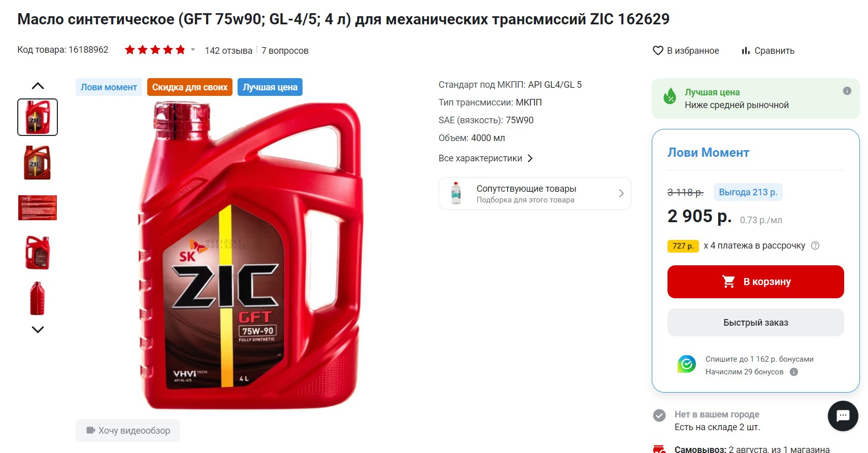Image resolution: width=868 pixels, height=453 pixels.
Task: Click the green bonus program logo icon
Action: 686,364
